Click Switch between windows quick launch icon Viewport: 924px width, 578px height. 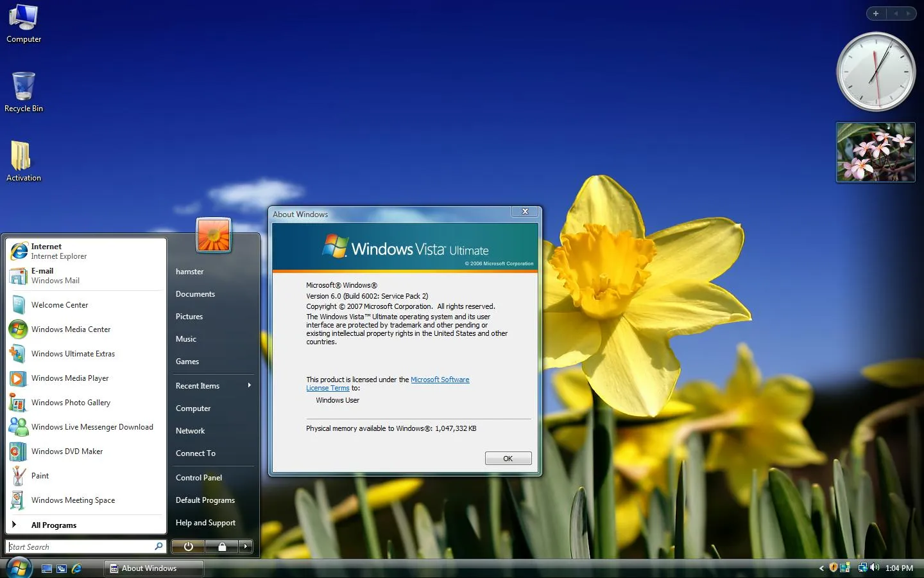click(x=62, y=568)
